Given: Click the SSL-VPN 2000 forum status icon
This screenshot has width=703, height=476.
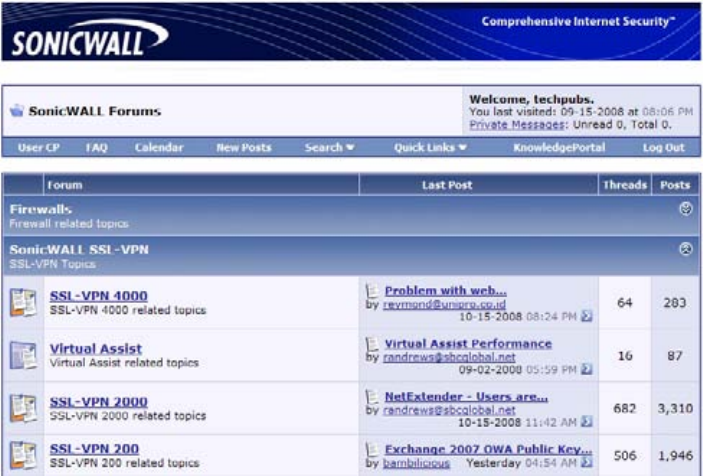Looking at the screenshot, I should [x=23, y=408].
